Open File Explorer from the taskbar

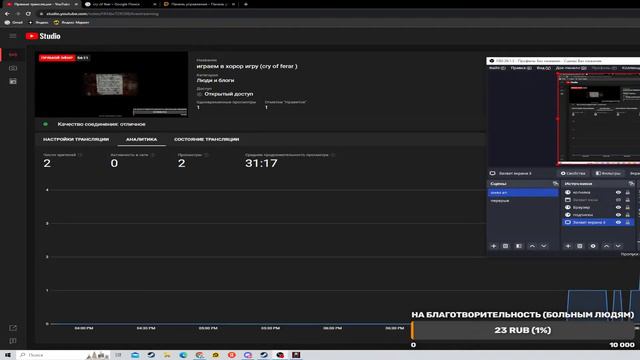point(167,355)
